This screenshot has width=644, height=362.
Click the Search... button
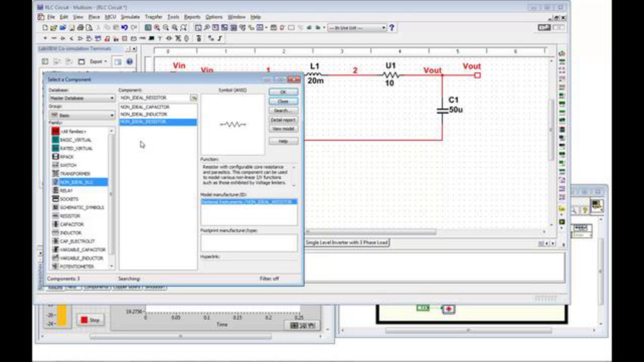tap(283, 111)
